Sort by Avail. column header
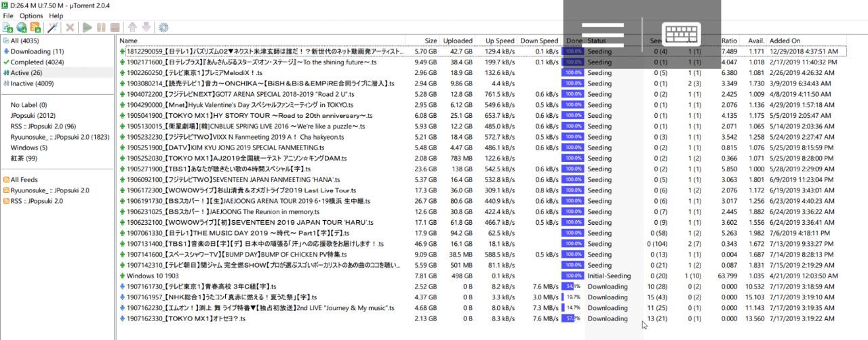868x340 pixels. [x=756, y=41]
